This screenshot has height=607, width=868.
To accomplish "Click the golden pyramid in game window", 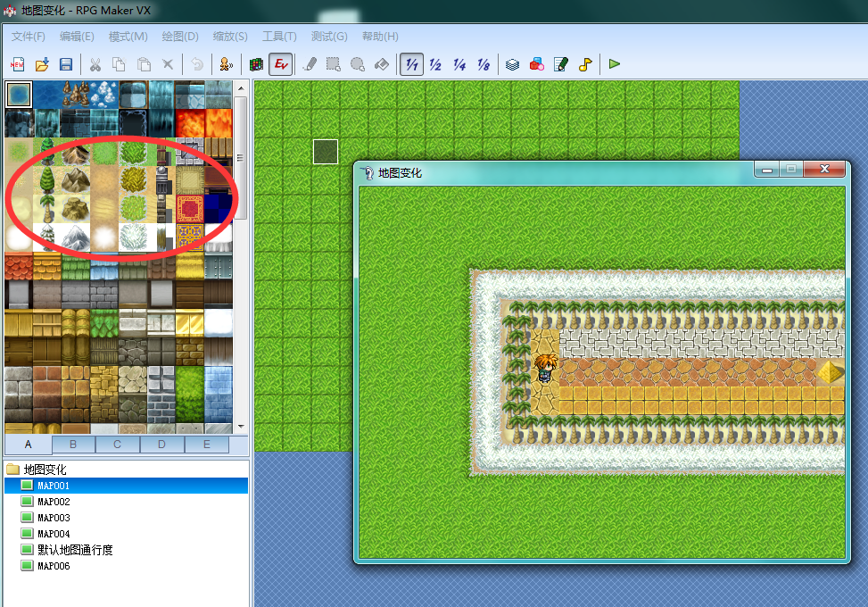I will (x=830, y=371).
